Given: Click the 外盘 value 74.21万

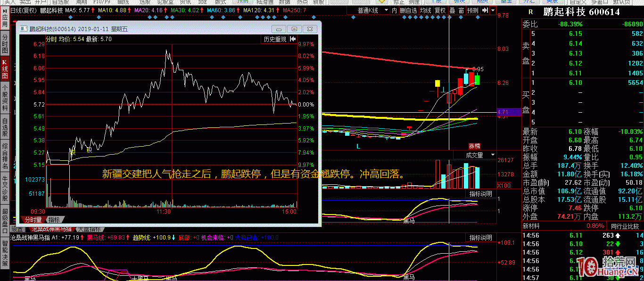Looking at the screenshot, I should click(x=570, y=216).
